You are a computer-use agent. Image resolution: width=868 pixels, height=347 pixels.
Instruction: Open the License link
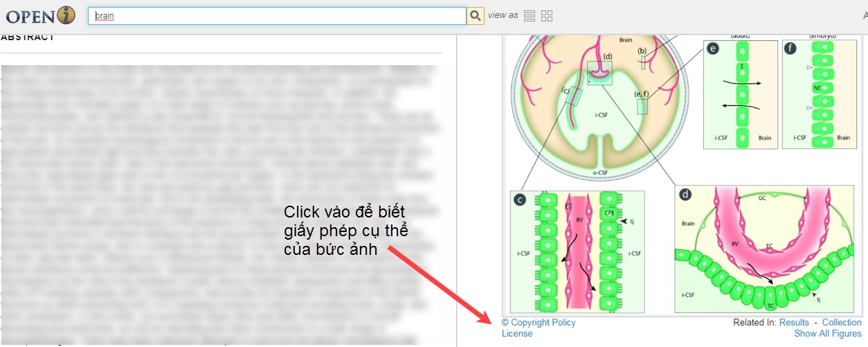click(x=517, y=334)
